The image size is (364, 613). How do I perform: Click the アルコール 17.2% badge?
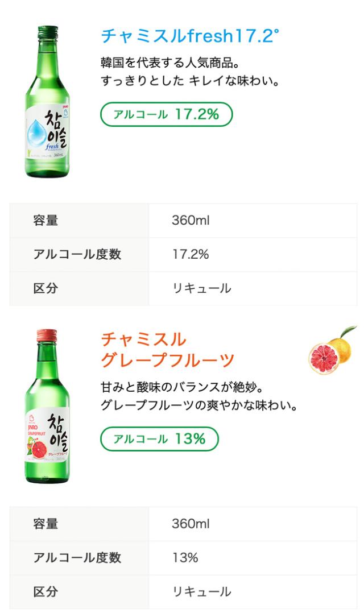pyautogui.click(x=166, y=114)
